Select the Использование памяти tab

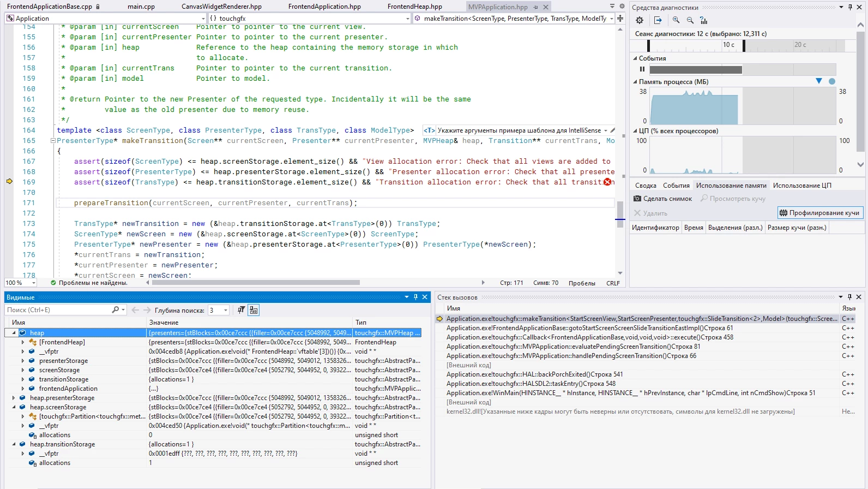[731, 186]
